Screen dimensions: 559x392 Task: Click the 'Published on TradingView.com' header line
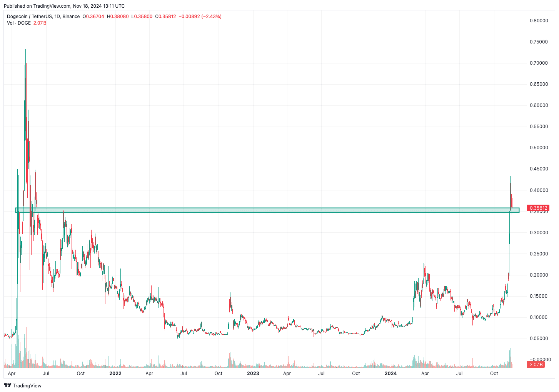64,6
